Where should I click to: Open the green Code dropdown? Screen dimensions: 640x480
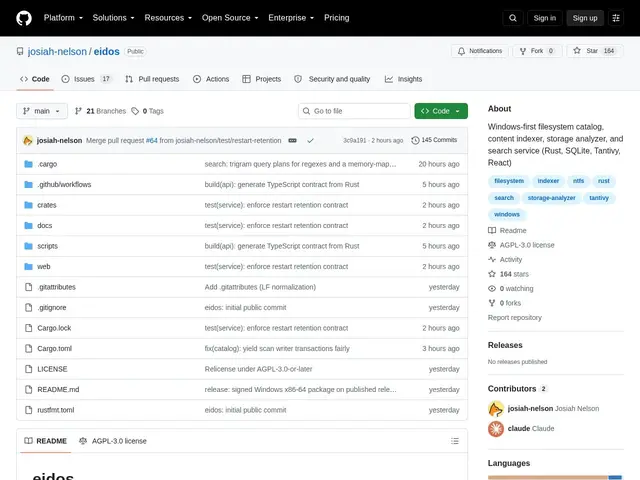(x=441, y=111)
